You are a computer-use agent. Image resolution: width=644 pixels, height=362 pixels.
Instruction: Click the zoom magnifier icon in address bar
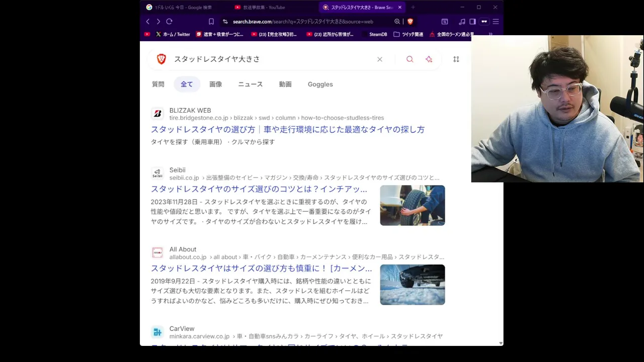pyautogui.click(x=397, y=22)
